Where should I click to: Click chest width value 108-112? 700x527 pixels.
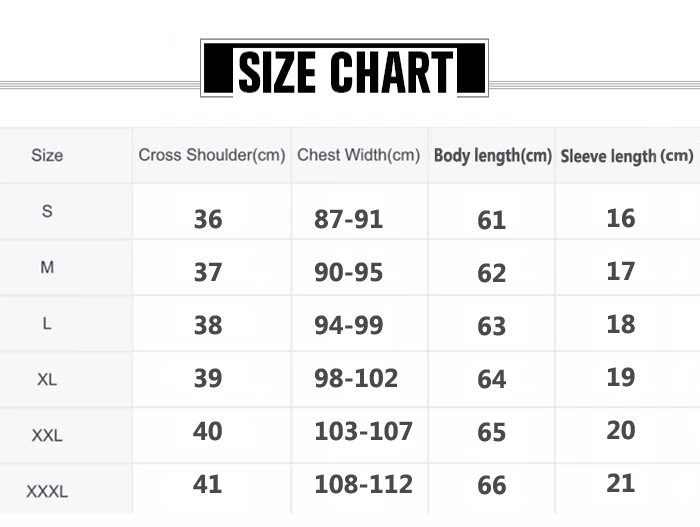(363, 484)
